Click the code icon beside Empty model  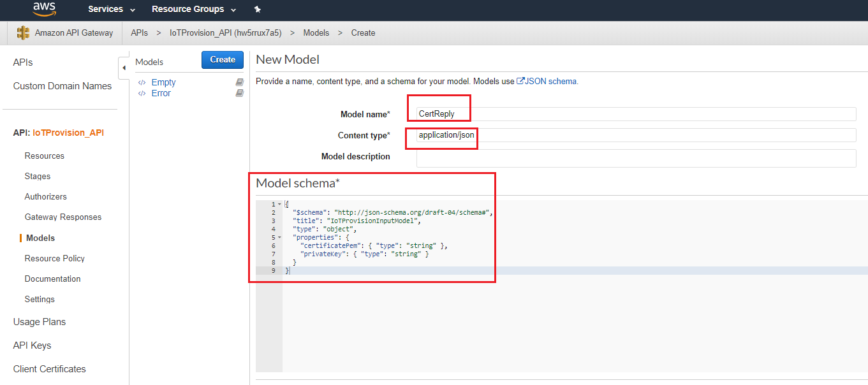(x=142, y=83)
